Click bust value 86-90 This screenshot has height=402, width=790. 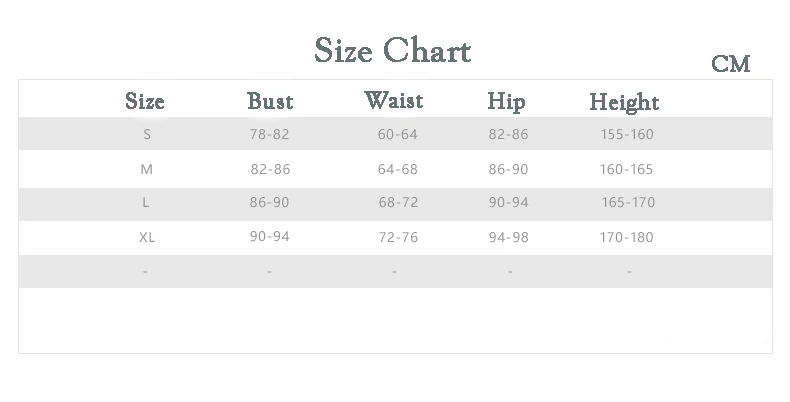point(269,202)
